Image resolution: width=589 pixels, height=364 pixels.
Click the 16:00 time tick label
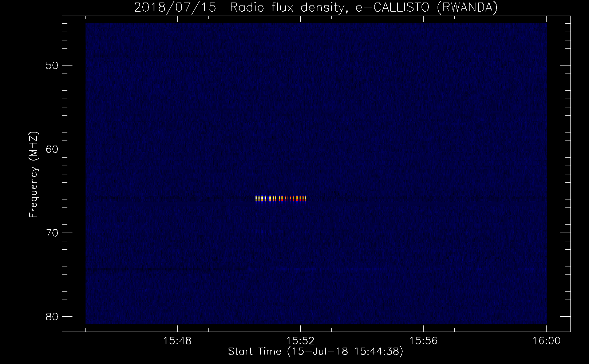pos(546,341)
